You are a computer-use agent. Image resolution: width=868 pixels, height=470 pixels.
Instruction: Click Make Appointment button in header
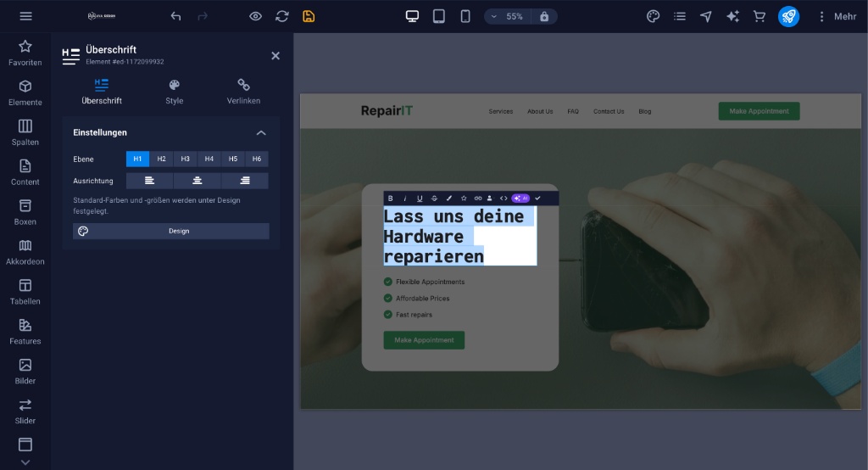[x=759, y=111]
